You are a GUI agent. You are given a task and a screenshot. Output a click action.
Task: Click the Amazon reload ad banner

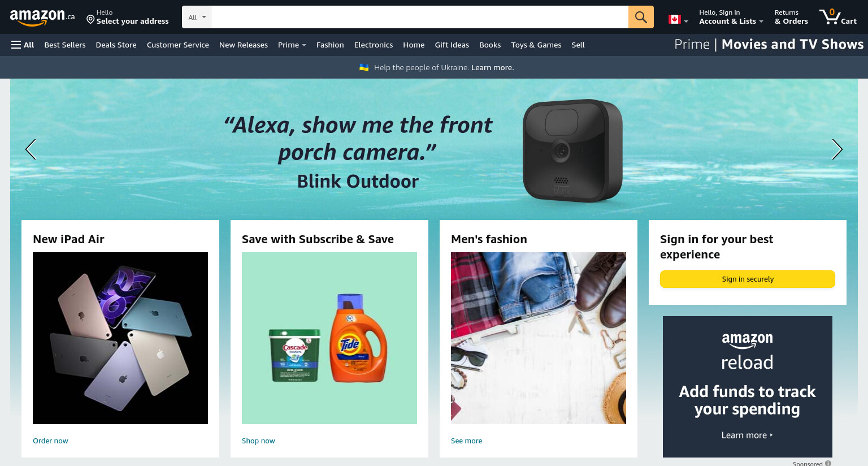[x=747, y=387]
